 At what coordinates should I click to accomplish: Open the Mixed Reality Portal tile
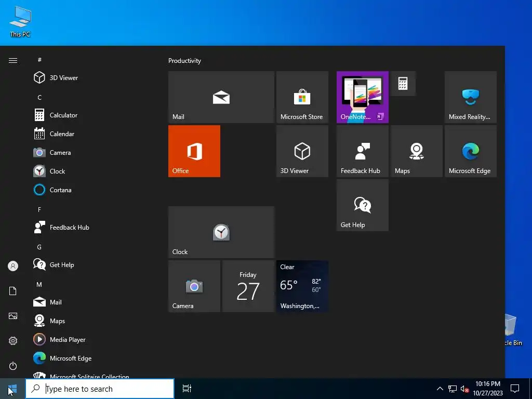(x=471, y=97)
